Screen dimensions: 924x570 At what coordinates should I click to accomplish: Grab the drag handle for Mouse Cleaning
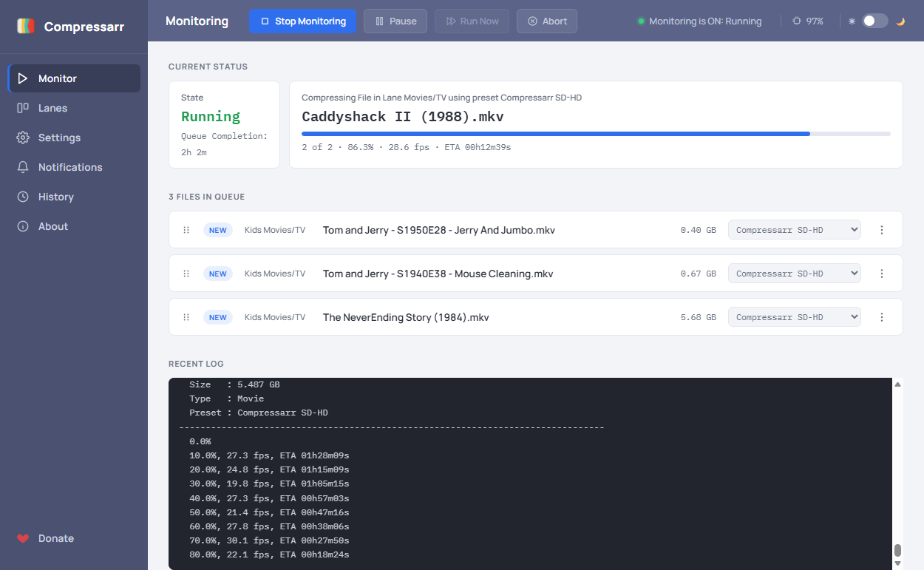(x=186, y=274)
